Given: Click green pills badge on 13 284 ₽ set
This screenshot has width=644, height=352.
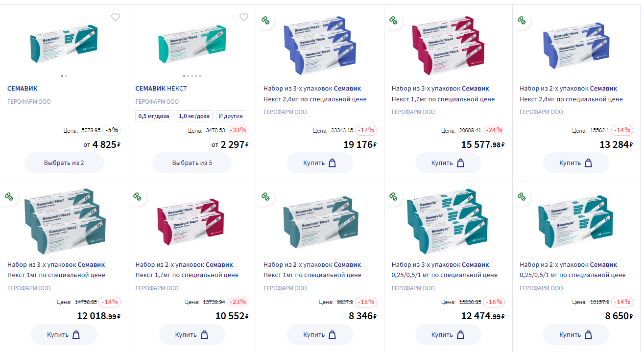Looking at the screenshot, I should [522, 20].
